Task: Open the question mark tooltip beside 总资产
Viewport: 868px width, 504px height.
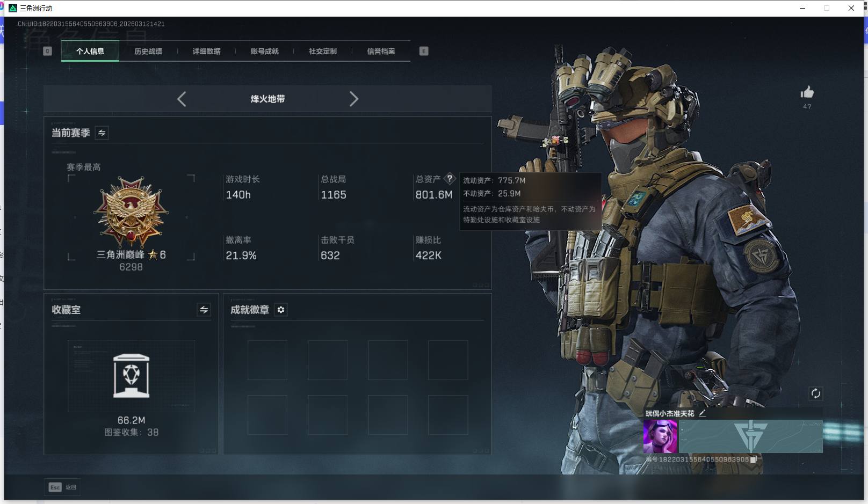Action: [450, 178]
